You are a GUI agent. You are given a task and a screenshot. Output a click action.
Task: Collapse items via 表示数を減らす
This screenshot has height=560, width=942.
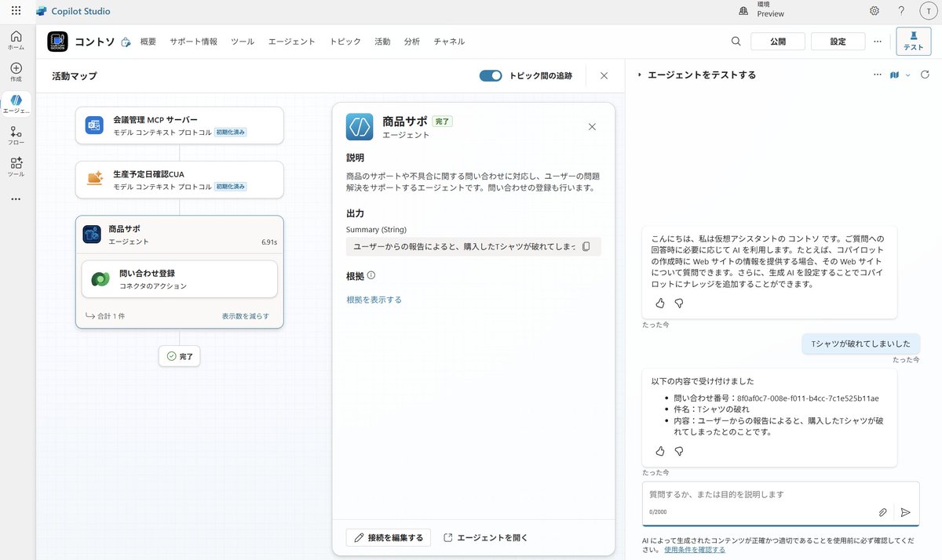click(246, 316)
